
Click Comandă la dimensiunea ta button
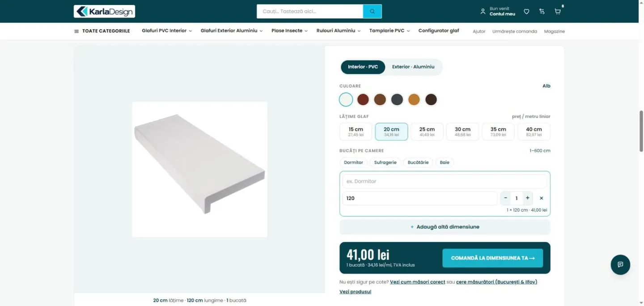tap(493, 258)
